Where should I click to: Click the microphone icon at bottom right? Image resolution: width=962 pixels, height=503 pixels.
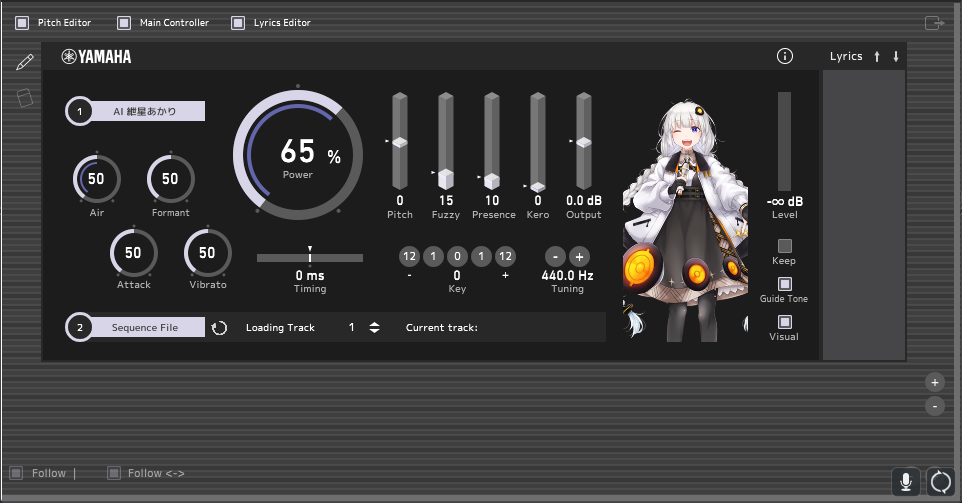(906, 482)
